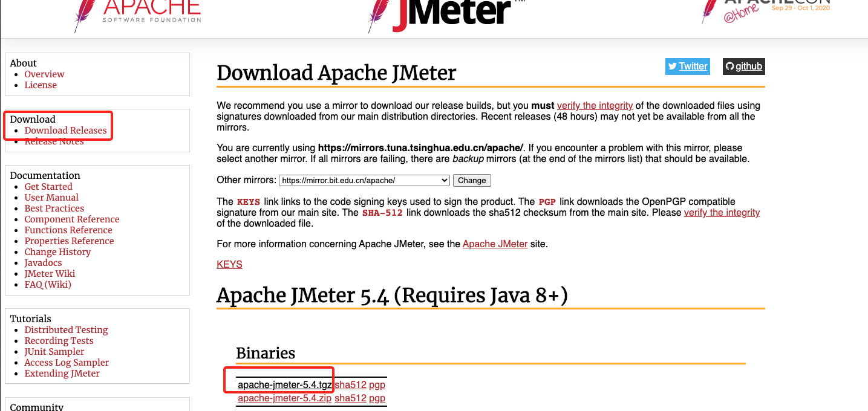Click the bold mirrors.tuna.tsinghua.edu.cn URL text

coord(421,148)
